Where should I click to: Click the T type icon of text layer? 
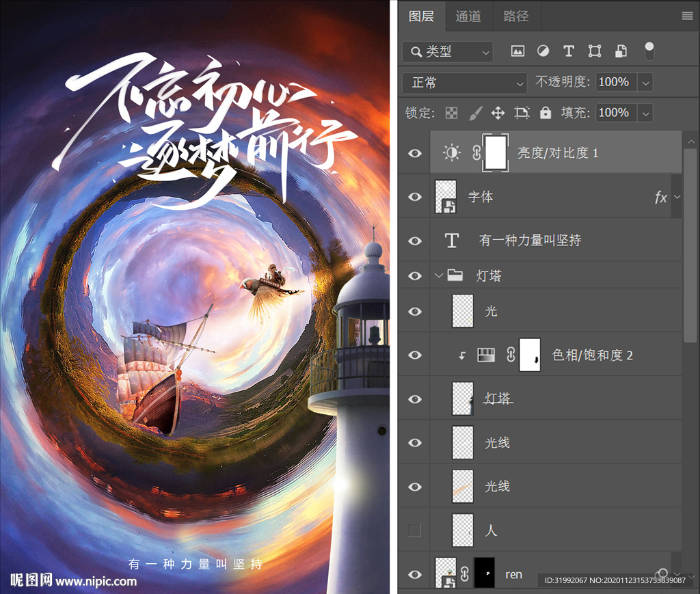[x=451, y=241]
